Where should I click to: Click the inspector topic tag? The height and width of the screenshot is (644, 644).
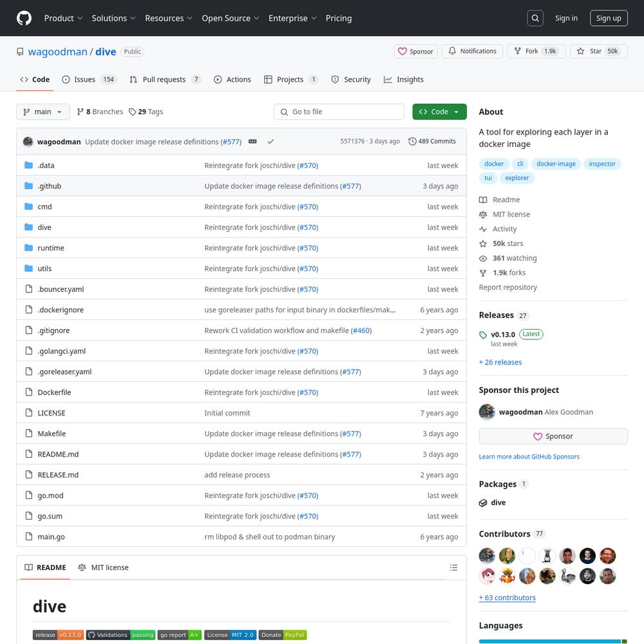[601, 164]
